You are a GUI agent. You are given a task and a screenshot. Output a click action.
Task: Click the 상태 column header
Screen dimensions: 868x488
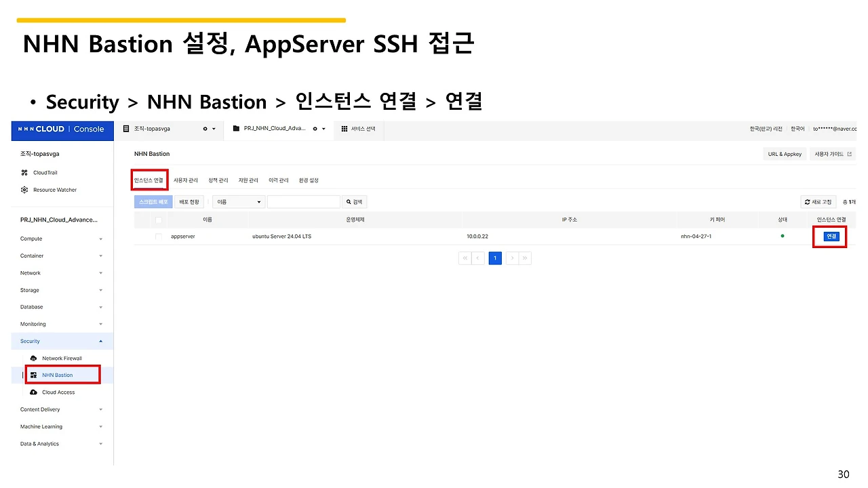tap(783, 220)
